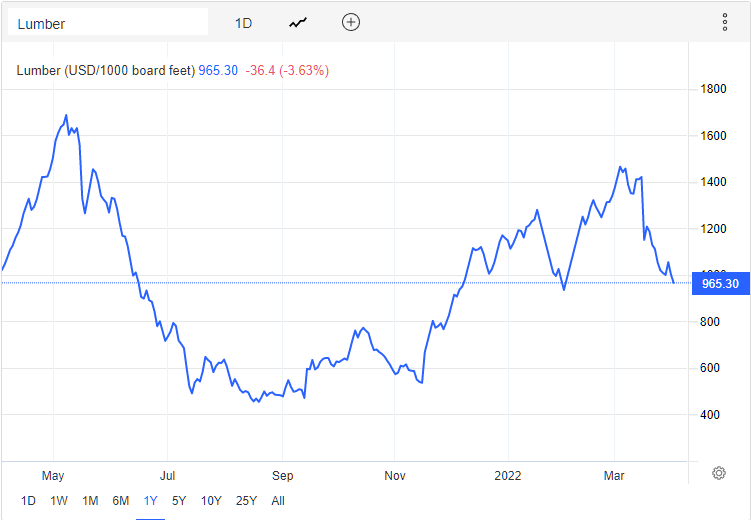The height and width of the screenshot is (520, 751).
Task: Open chart settings gear icon
Action: pos(718,473)
